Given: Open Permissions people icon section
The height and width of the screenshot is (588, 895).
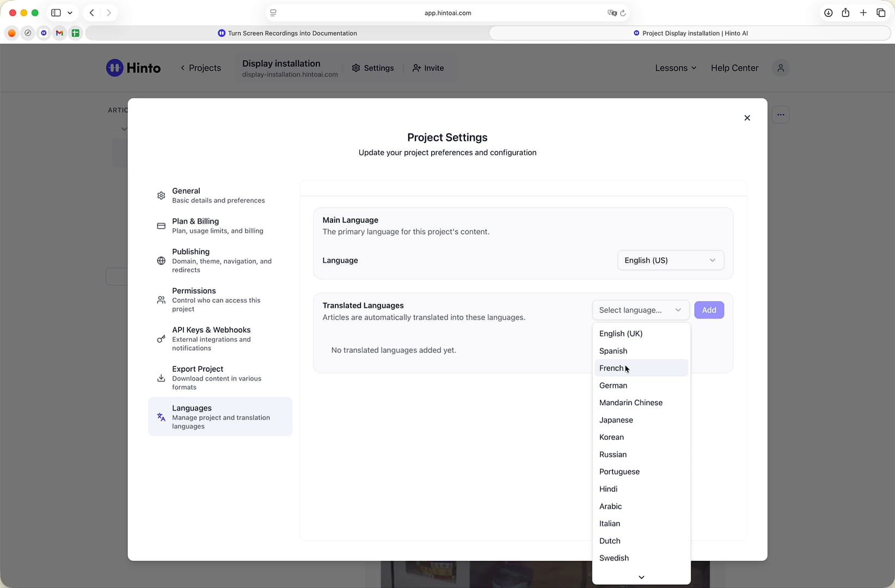Looking at the screenshot, I should (161, 300).
